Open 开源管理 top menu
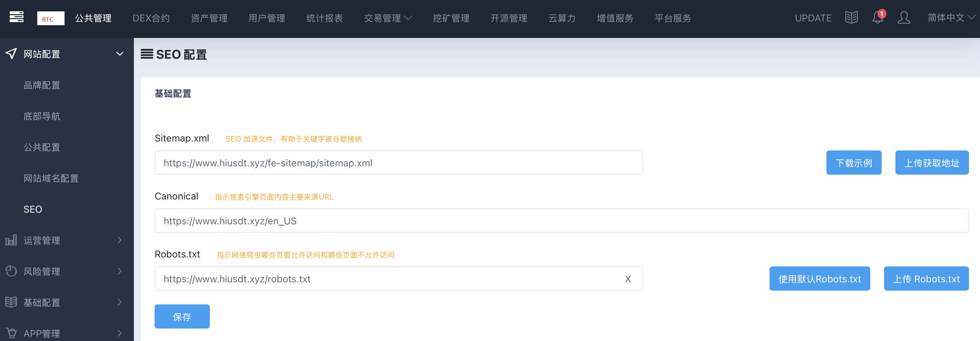The image size is (980, 341). pos(509,18)
